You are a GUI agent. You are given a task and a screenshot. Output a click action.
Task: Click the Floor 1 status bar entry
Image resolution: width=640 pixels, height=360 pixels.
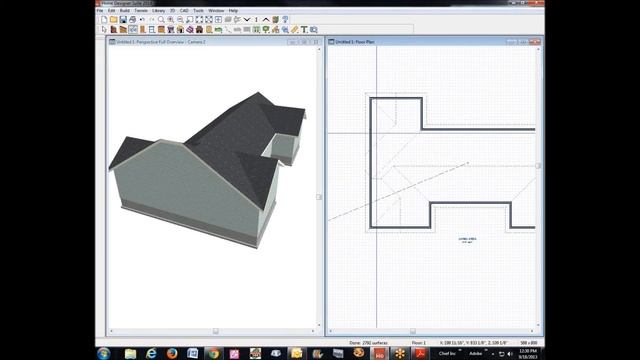[x=418, y=343]
